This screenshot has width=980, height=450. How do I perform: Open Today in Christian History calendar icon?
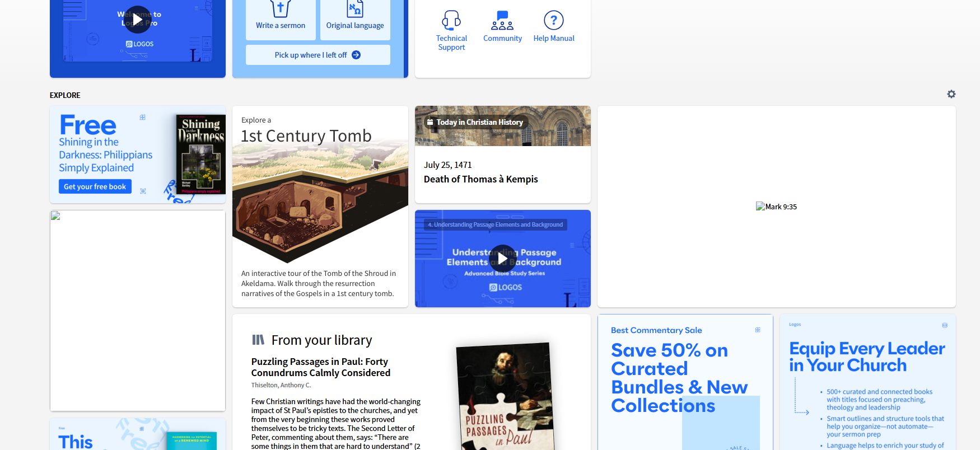tap(430, 122)
